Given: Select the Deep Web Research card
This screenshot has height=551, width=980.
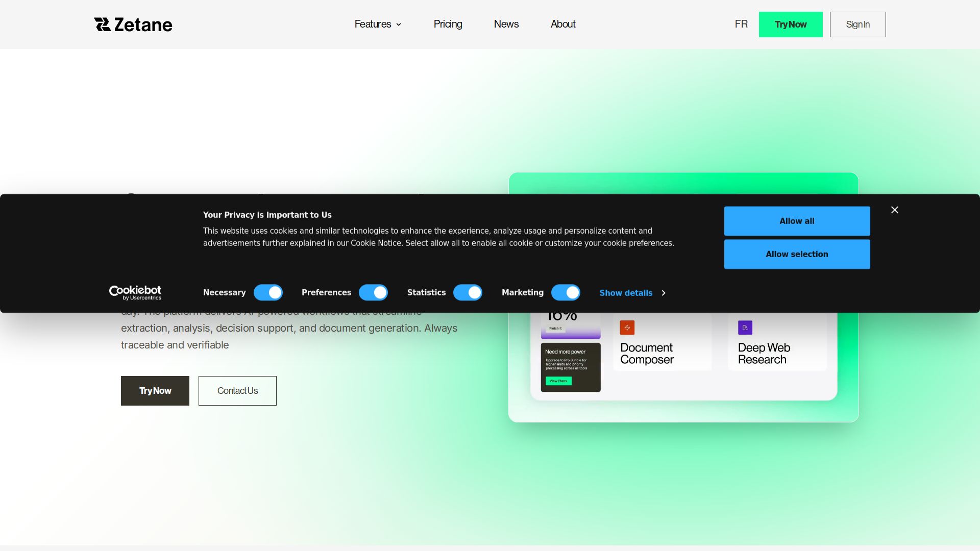Looking at the screenshot, I should [x=777, y=342].
